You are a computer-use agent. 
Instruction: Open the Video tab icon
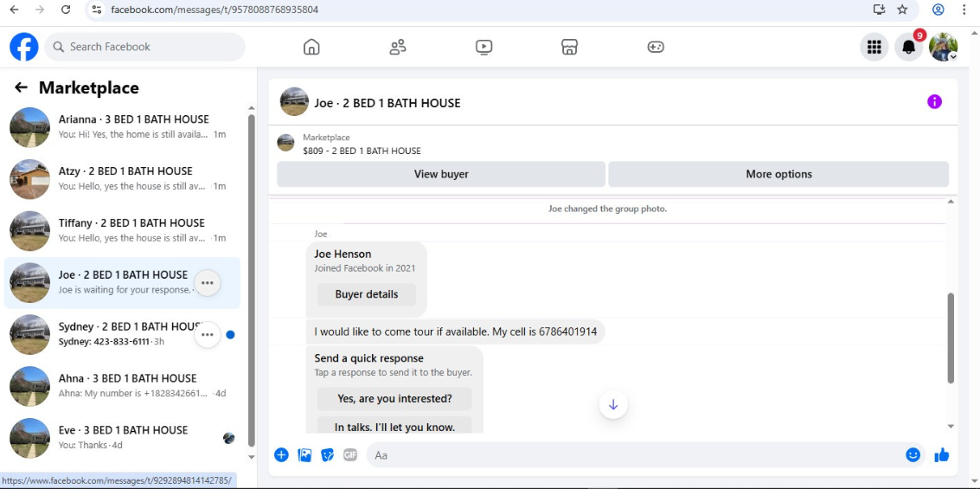484,47
